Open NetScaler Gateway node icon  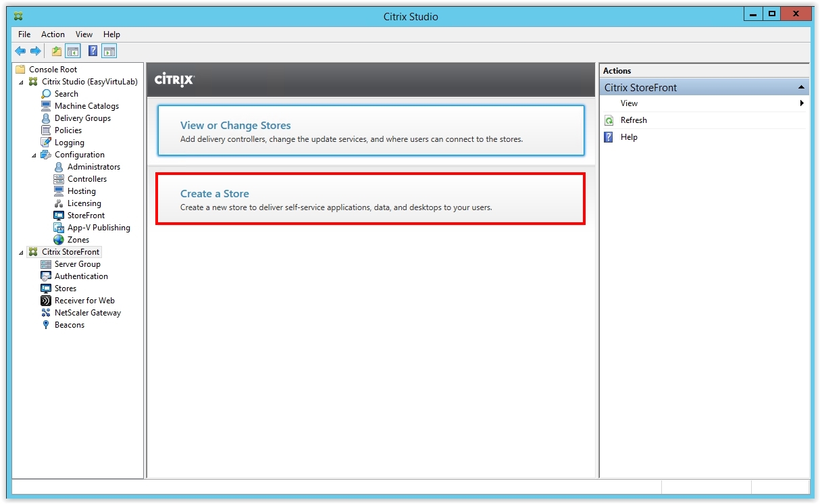click(x=46, y=313)
